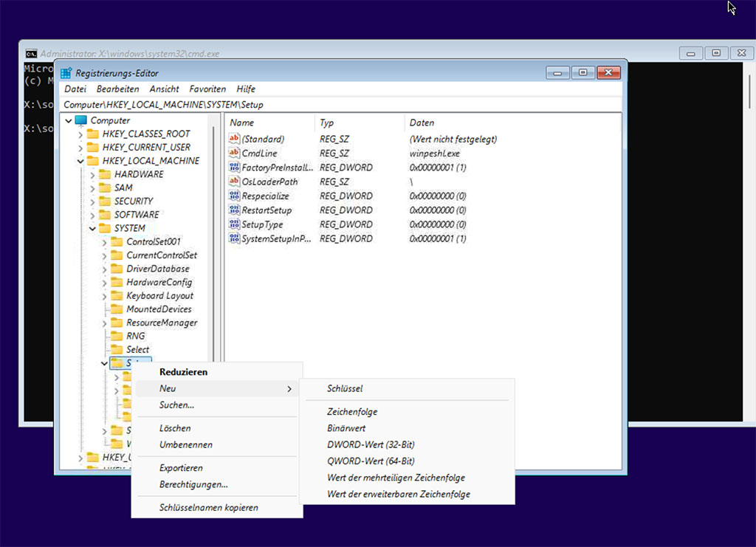
Task: Expand the HKEY_CURRENT_USER node
Action: pos(80,148)
